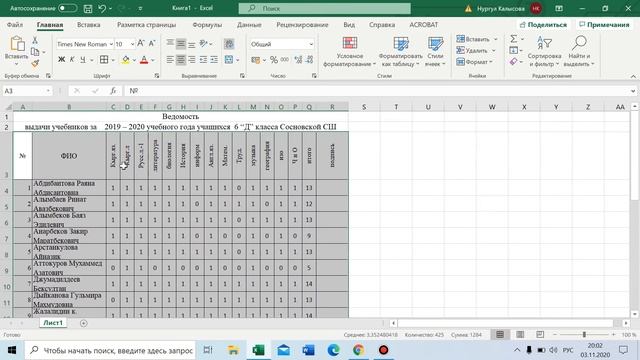640x360 pixels.
Task: Open the Name Box dropdown
Action: 48,91
